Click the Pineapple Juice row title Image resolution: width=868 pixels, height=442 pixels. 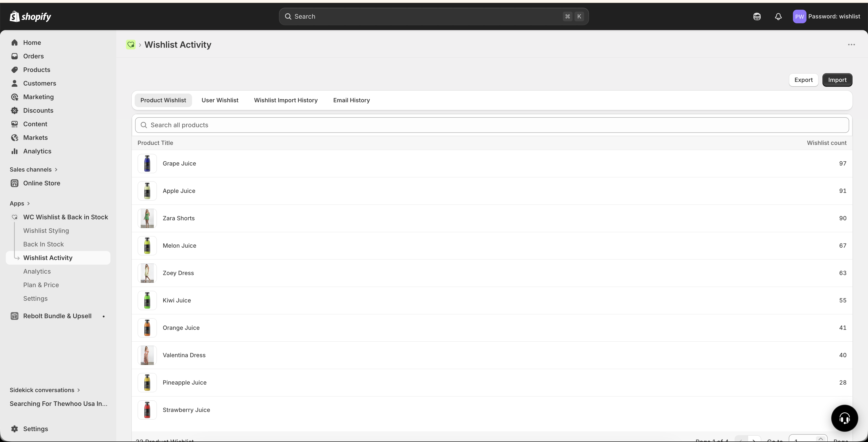pos(185,383)
